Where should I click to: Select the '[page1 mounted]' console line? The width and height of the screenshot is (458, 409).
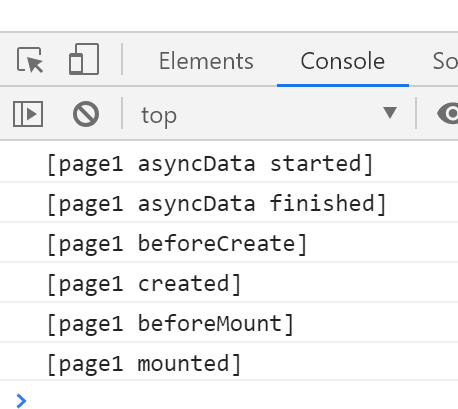(229, 362)
